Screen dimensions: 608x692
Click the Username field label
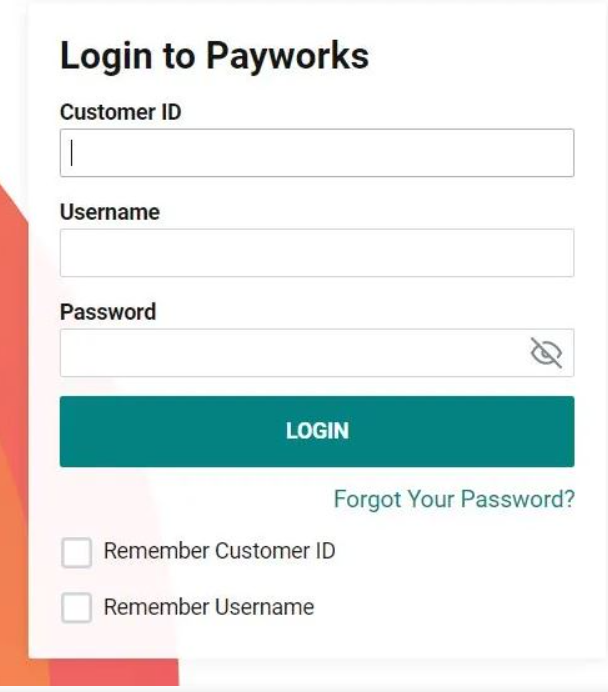pos(110,212)
